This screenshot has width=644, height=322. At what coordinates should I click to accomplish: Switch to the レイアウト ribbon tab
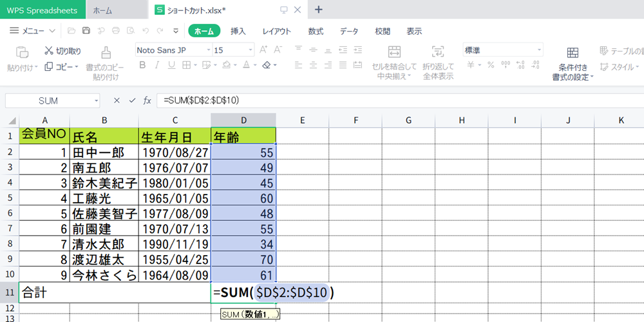pos(277,31)
